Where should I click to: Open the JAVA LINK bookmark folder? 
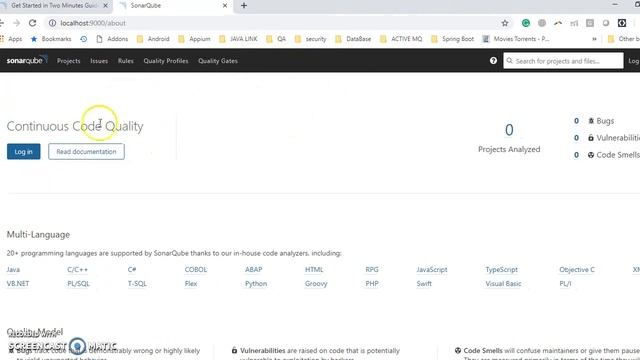click(238, 39)
